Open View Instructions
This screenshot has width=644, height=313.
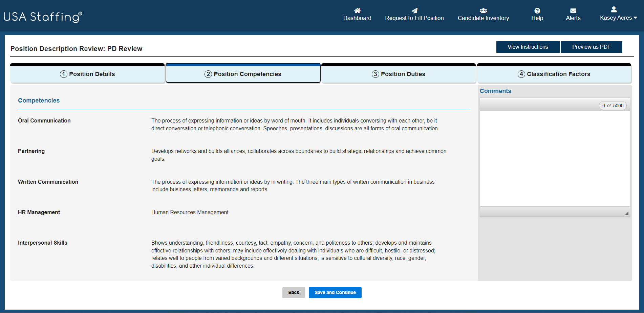[x=528, y=47]
